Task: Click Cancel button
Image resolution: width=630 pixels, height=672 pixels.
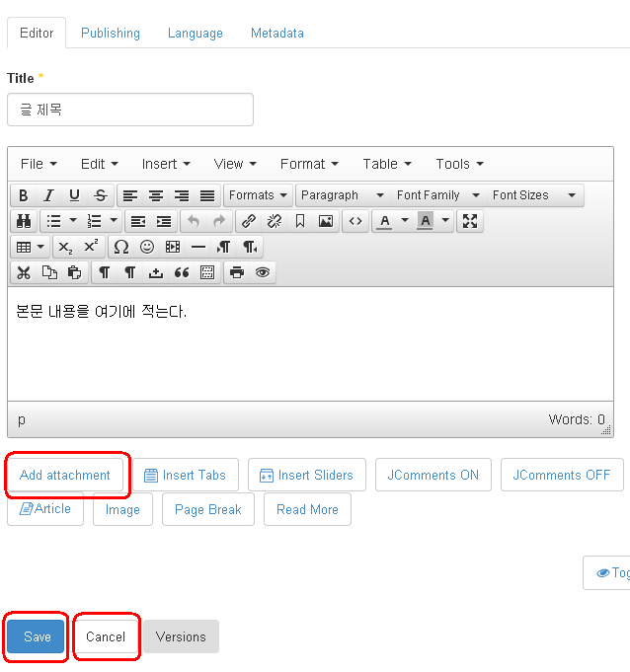Action: point(106,636)
